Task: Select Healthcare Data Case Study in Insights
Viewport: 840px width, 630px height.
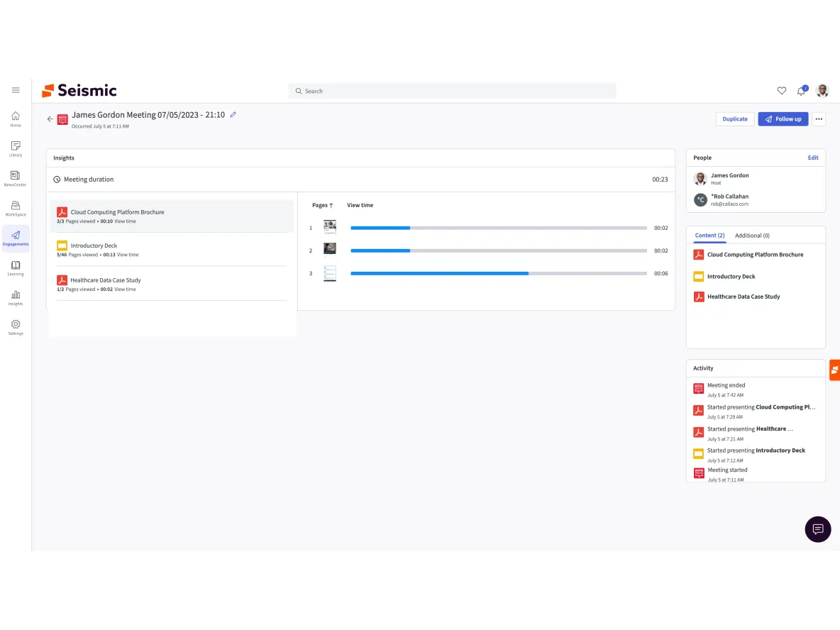Action: (x=172, y=283)
